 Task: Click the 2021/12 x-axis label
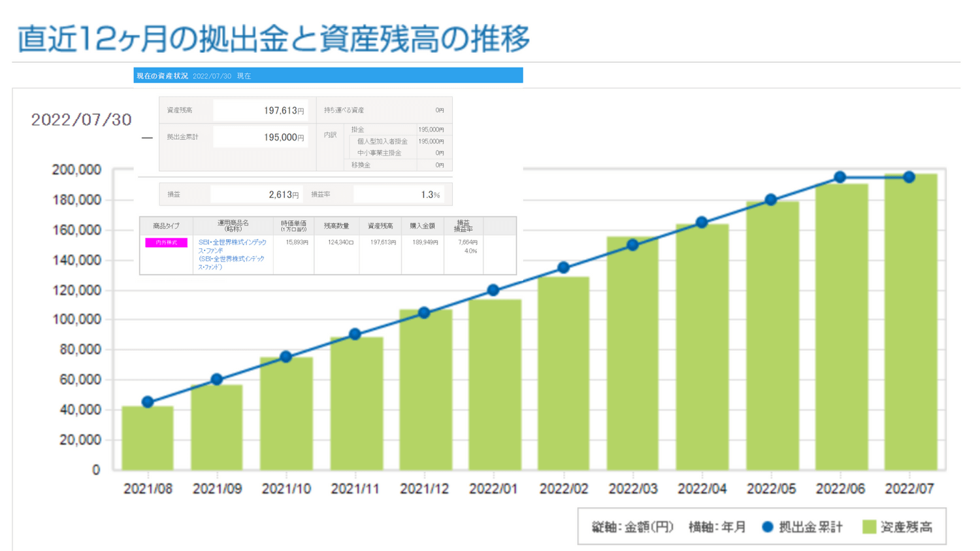point(424,489)
